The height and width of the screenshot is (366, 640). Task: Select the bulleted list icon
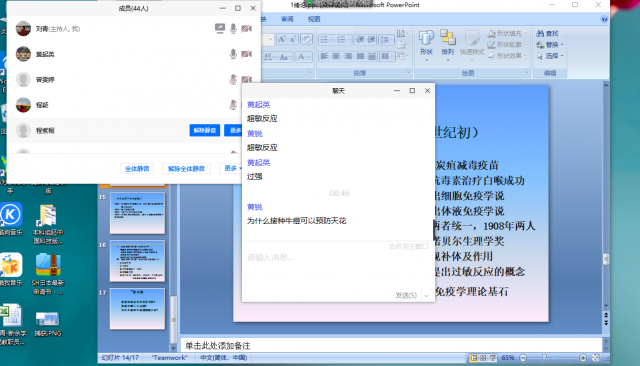pyautogui.click(x=325, y=40)
